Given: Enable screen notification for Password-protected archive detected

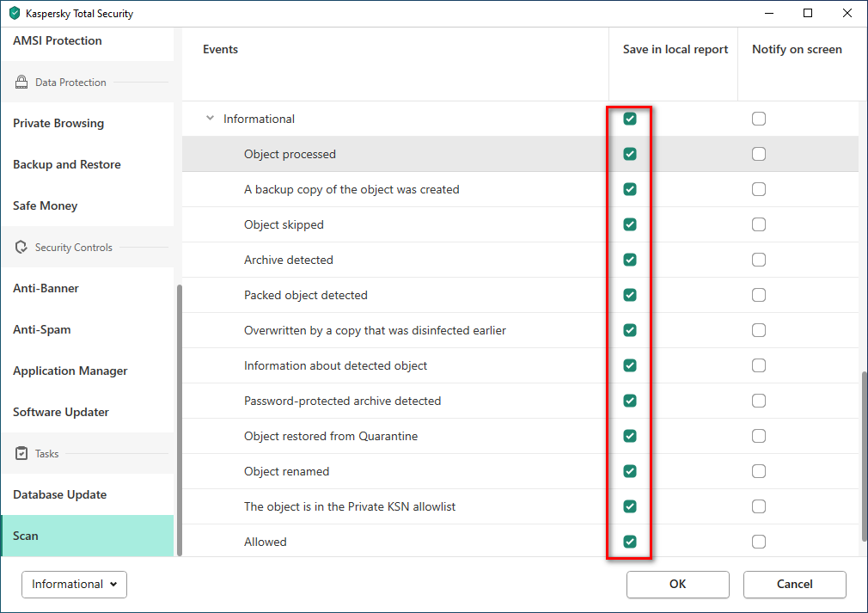Looking at the screenshot, I should (x=758, y=401).
